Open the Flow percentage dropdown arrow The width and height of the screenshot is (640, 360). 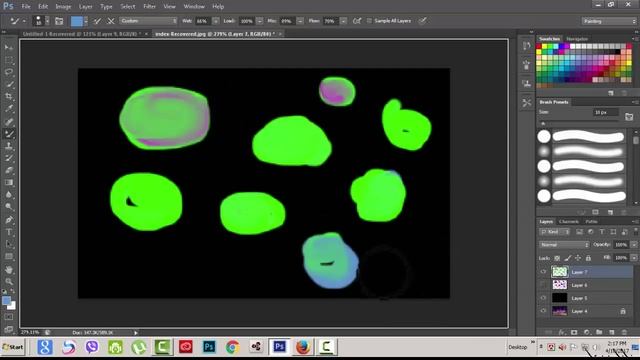coord(344,21)
